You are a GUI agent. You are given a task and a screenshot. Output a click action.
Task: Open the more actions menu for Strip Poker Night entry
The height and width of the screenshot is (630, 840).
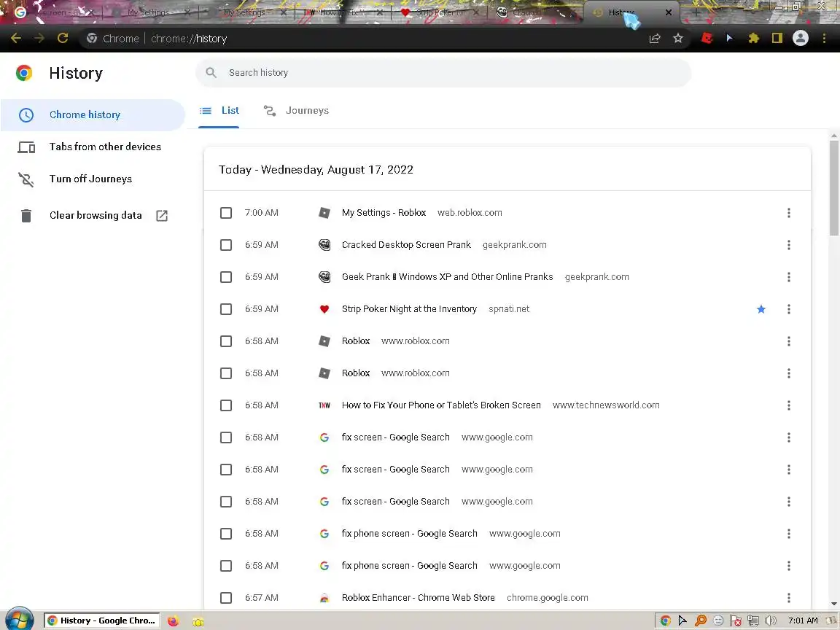point(788,309)
